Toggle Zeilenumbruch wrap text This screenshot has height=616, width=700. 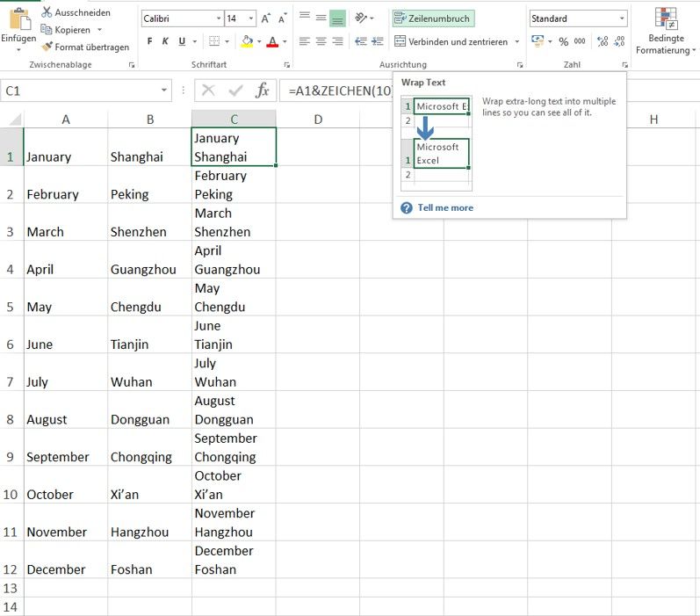(x=433, y=18)
